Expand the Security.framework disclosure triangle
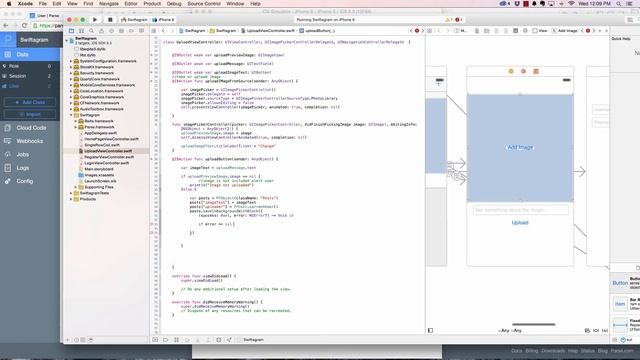The image size is (640, 360). pos(71,73)
